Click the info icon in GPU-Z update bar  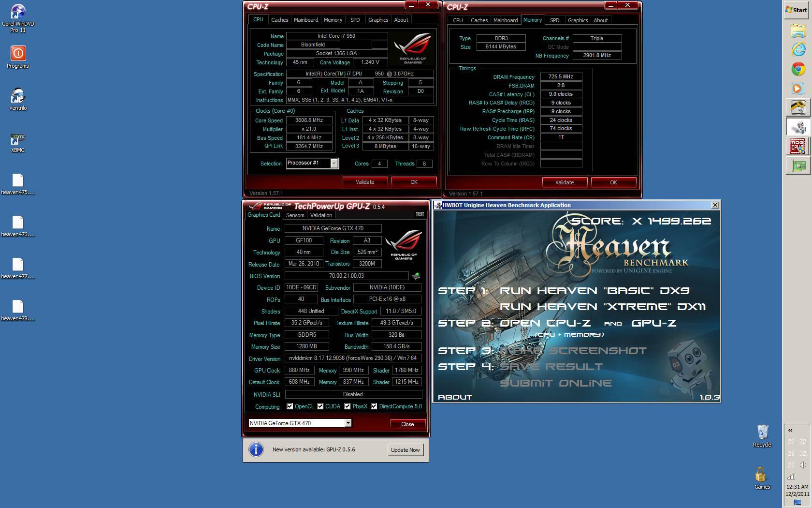[x=256, y=449]
